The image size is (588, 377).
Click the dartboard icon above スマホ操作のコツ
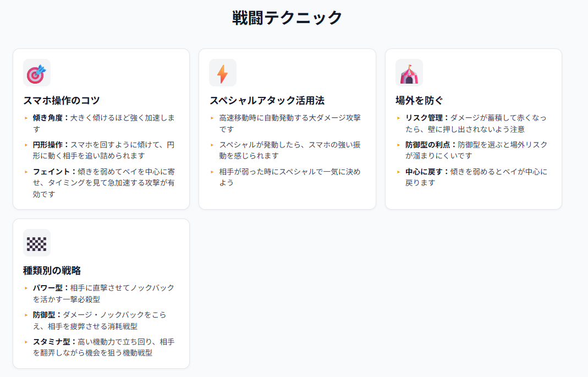pyautogui.click(x=36, y=73)
